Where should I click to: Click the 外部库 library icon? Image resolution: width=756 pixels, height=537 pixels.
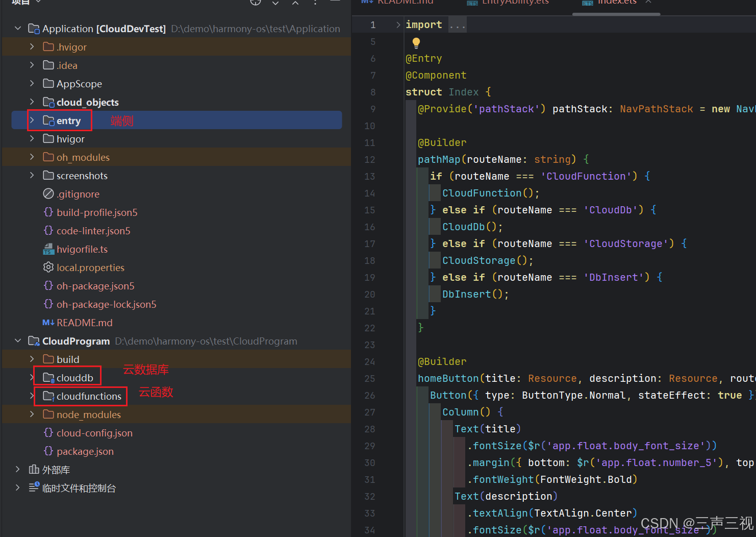click(34, 470)
